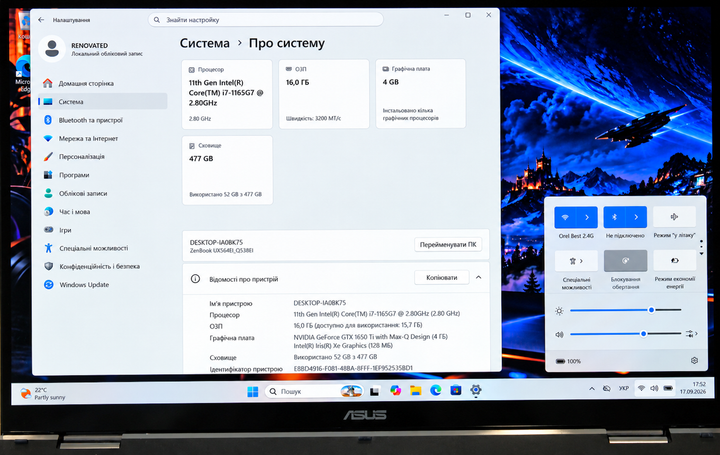Toggle Wi-Fi Orel Best 2.4G button
720x455 pixels.
565,217
